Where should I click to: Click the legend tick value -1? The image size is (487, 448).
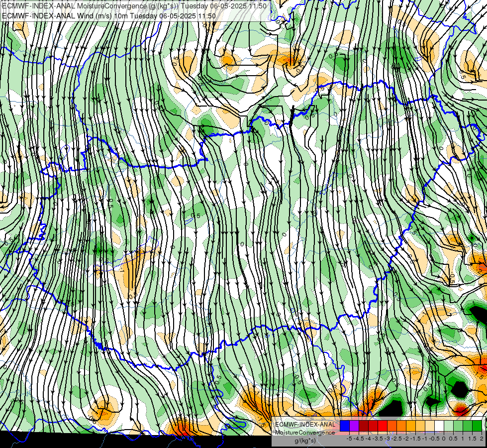425,439
